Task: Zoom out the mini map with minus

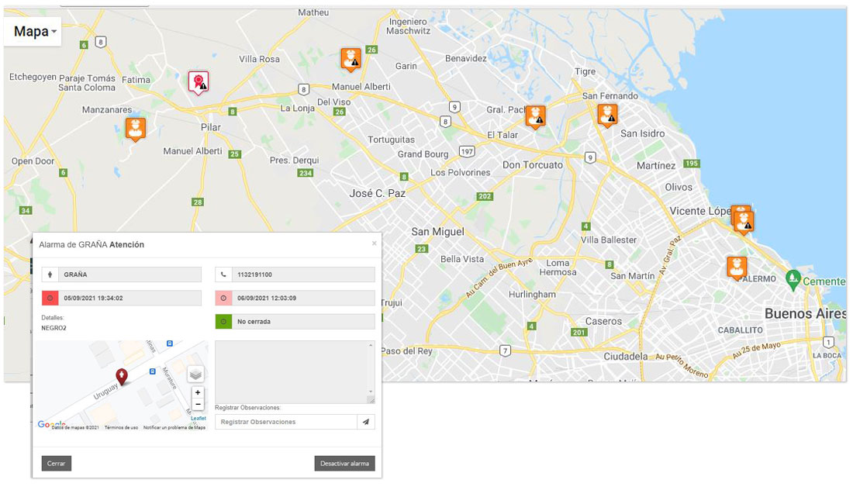Action: (198, 405)
